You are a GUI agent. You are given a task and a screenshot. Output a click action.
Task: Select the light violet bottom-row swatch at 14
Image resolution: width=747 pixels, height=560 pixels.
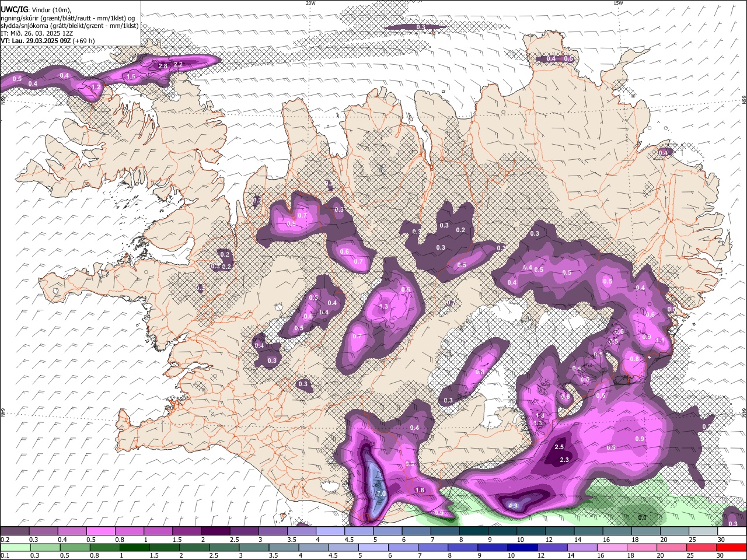pyautogui.click(x=581, y=547)
